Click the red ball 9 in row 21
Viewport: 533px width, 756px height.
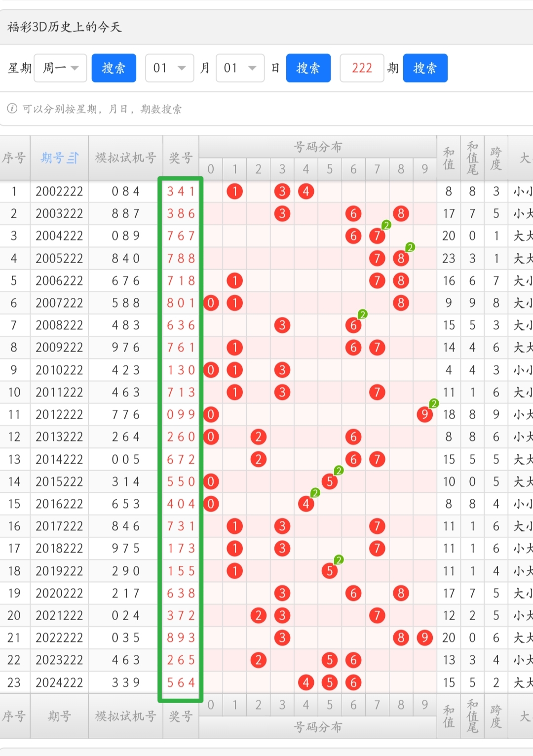click(424, 638)
